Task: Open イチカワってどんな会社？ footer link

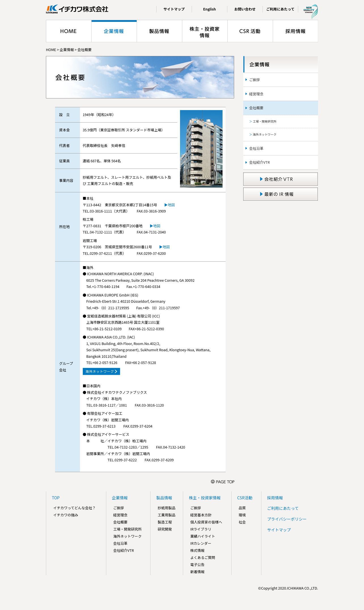Action: pos(74,508)
